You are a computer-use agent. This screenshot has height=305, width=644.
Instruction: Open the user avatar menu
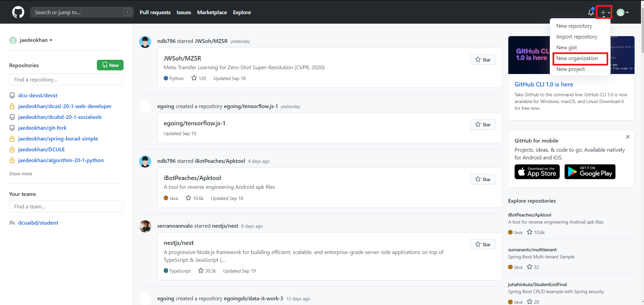[622, 12]
